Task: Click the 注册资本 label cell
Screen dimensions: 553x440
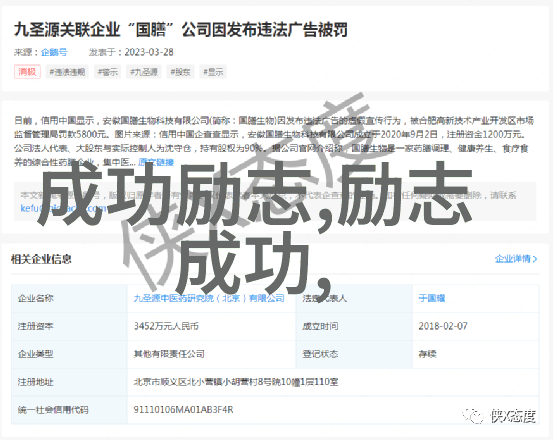Action: [x=69, y=326]
